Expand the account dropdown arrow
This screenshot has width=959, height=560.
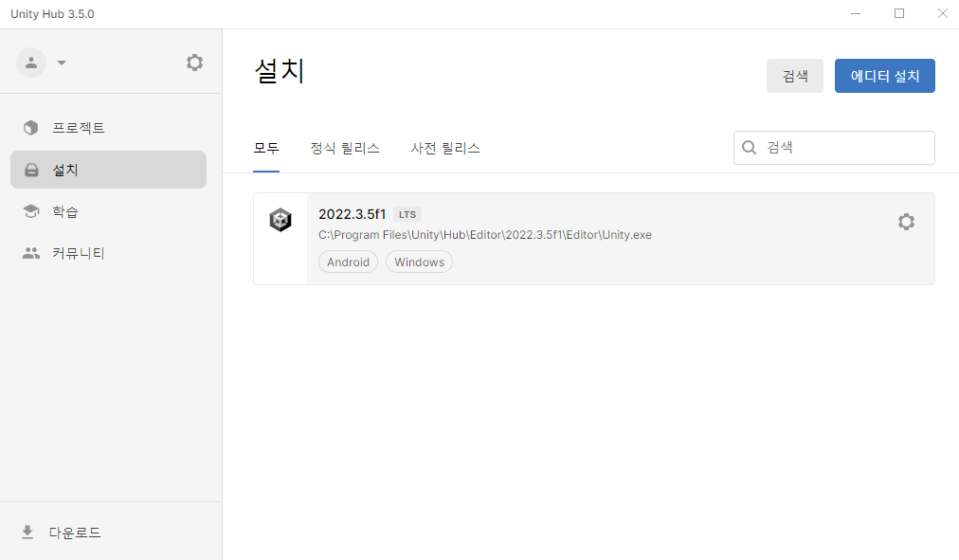62,63
